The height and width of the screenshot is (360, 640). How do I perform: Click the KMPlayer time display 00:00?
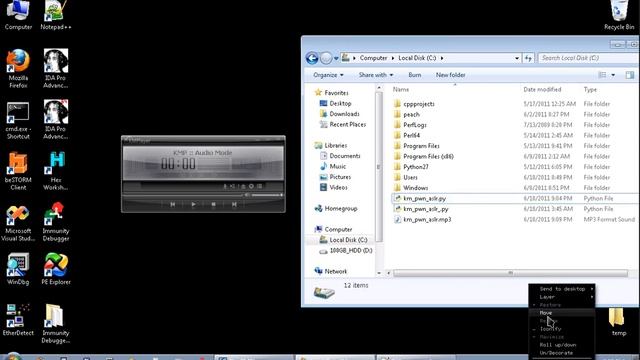click(178, 164)
